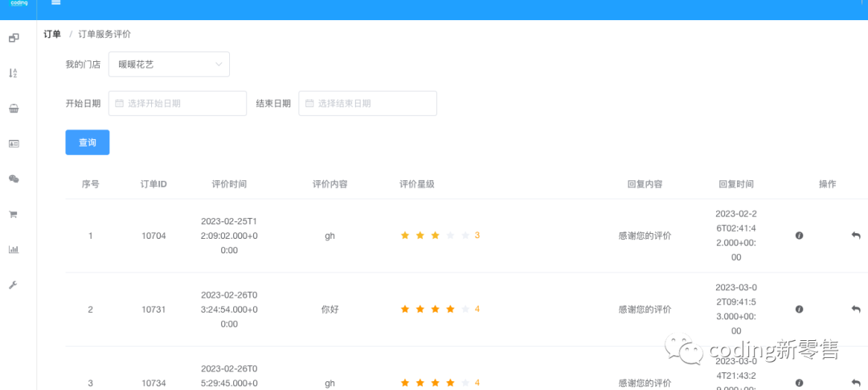The height and width of the screenshot is (390, 868).
Task: Click review time 2023-02-25T12:09:02
Action: [x=229, y=236]
